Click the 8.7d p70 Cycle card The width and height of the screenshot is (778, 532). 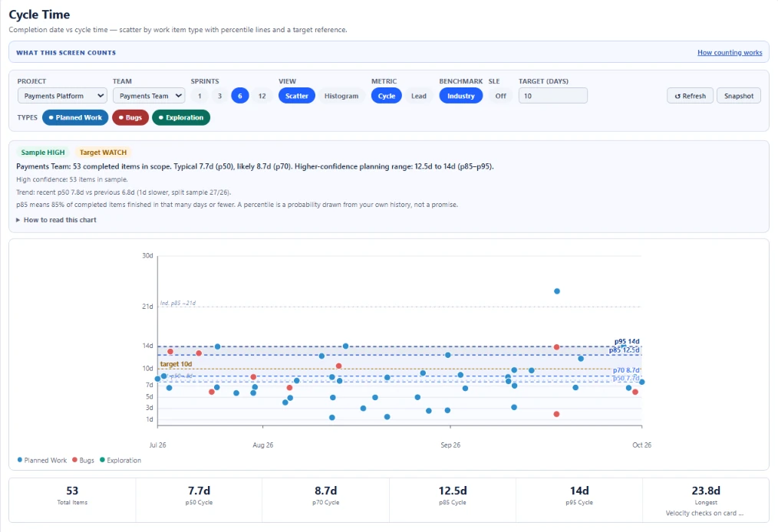point(325,500)
